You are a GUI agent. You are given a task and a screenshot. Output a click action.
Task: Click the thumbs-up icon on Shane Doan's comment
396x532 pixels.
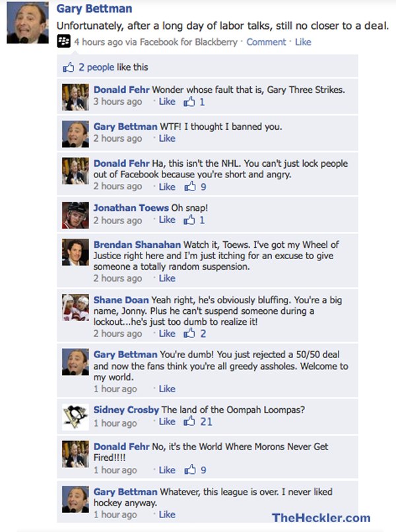tap(189, 333)
